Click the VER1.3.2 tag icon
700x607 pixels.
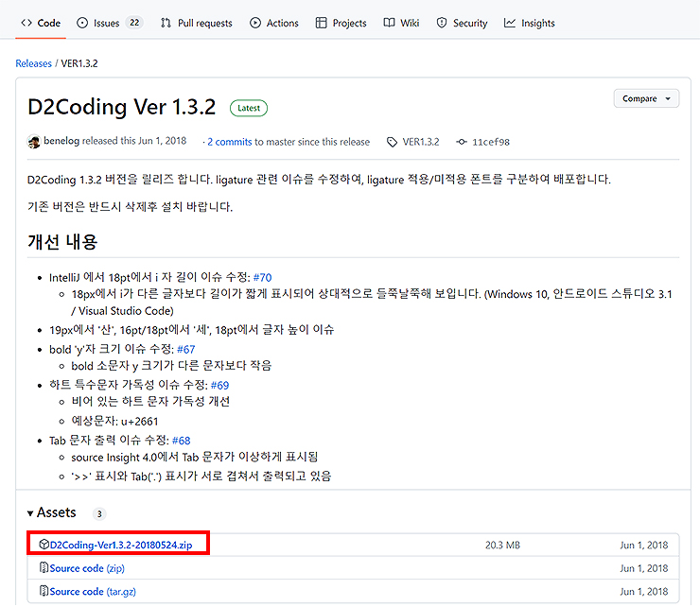(x=392, y=142)
